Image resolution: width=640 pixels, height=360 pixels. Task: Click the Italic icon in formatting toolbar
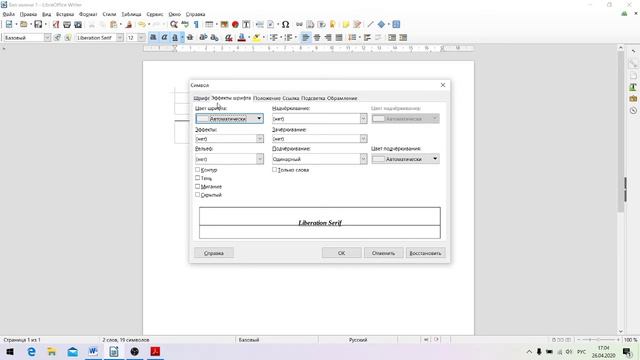tap(164, 38)
